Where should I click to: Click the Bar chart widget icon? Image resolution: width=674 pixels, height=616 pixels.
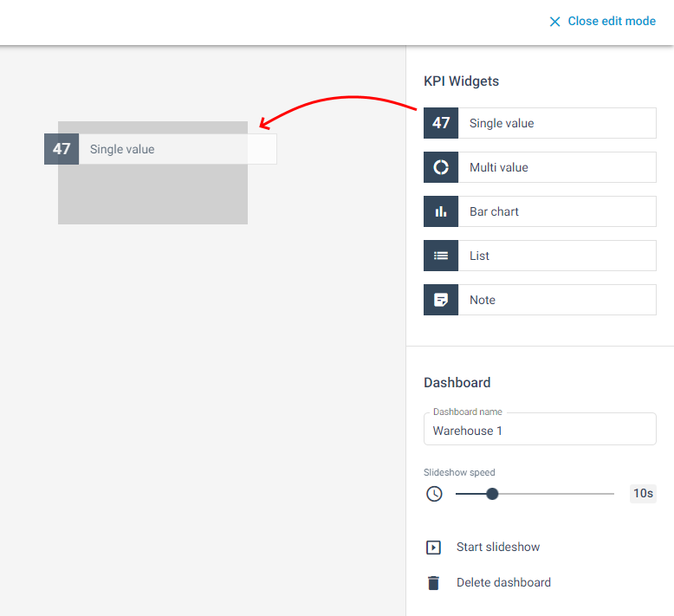click(x=441, y=211)
